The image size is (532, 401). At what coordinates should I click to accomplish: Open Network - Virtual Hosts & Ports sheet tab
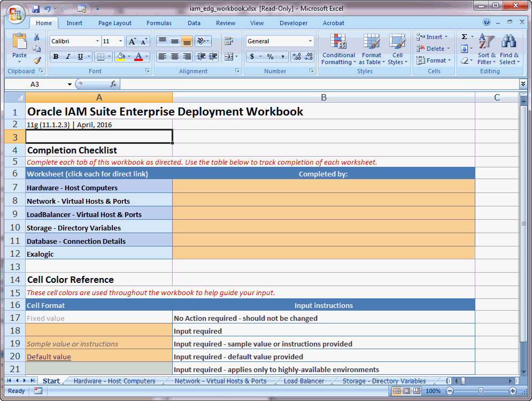point(220,381)
